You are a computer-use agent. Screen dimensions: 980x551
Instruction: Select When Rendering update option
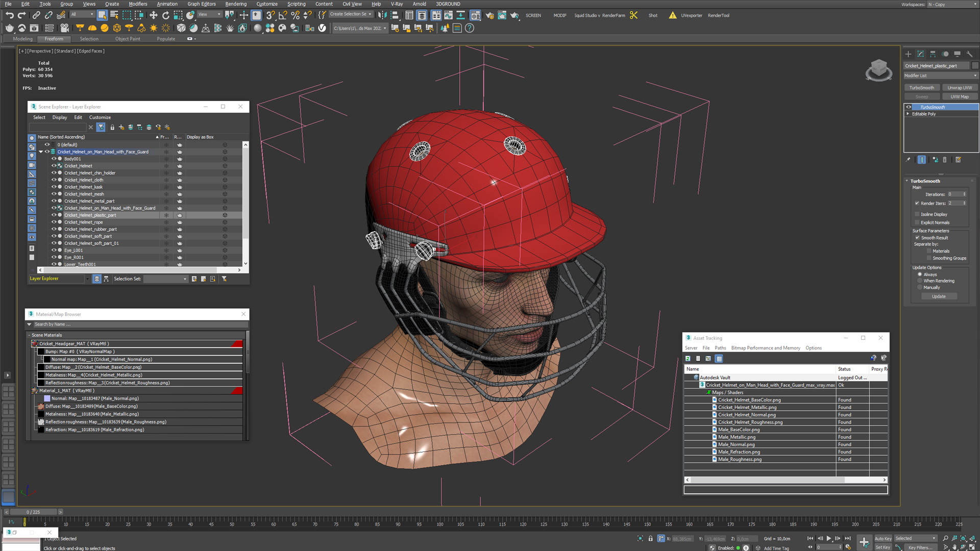tap(920, 281)
